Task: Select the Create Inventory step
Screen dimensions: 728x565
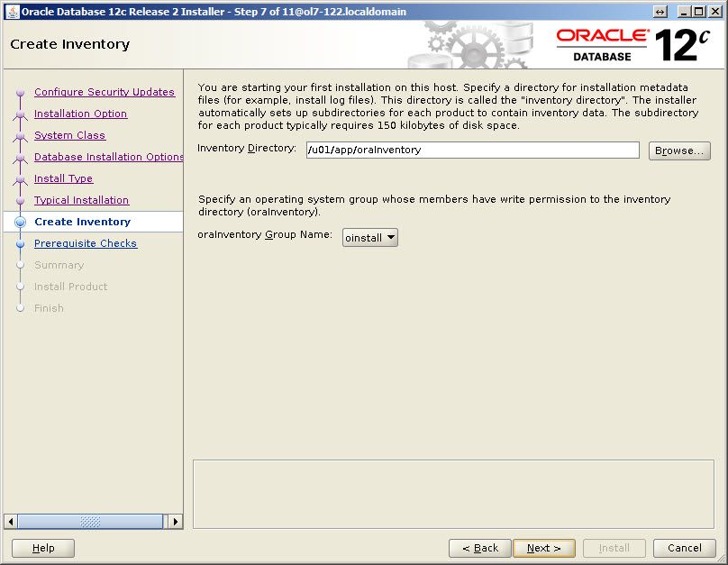Action: [x=82, y=222]
